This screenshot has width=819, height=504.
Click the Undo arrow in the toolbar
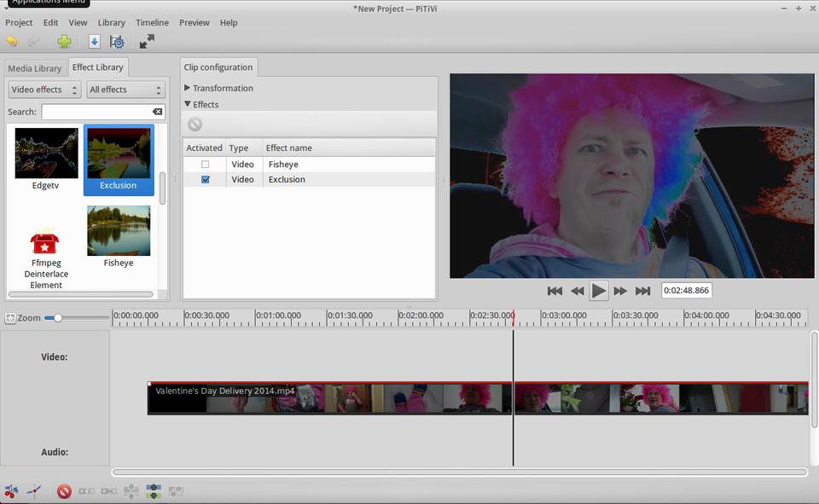pyautogui.click(x=12, y=41)
